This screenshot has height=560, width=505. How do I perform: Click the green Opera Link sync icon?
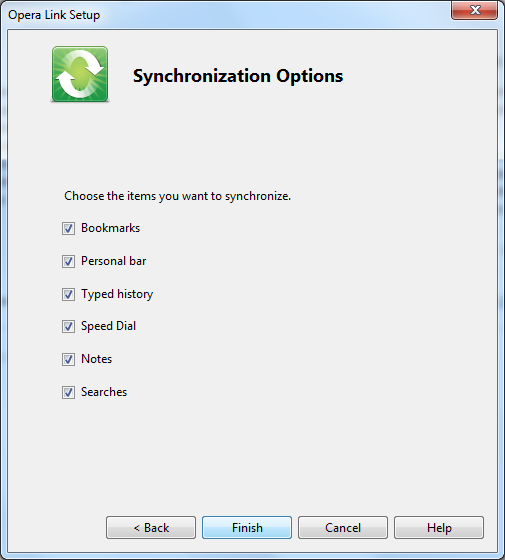click(x=80, y=74)
